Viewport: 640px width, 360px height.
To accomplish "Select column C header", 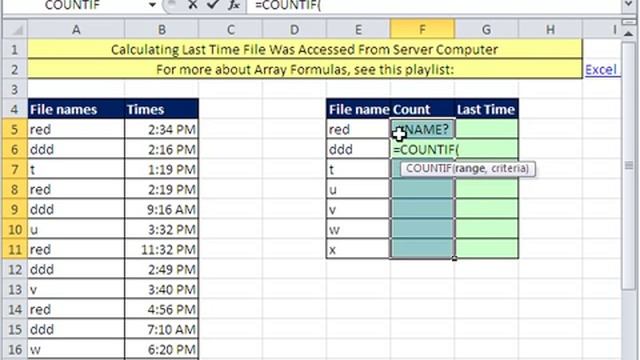I will point(231,29).
